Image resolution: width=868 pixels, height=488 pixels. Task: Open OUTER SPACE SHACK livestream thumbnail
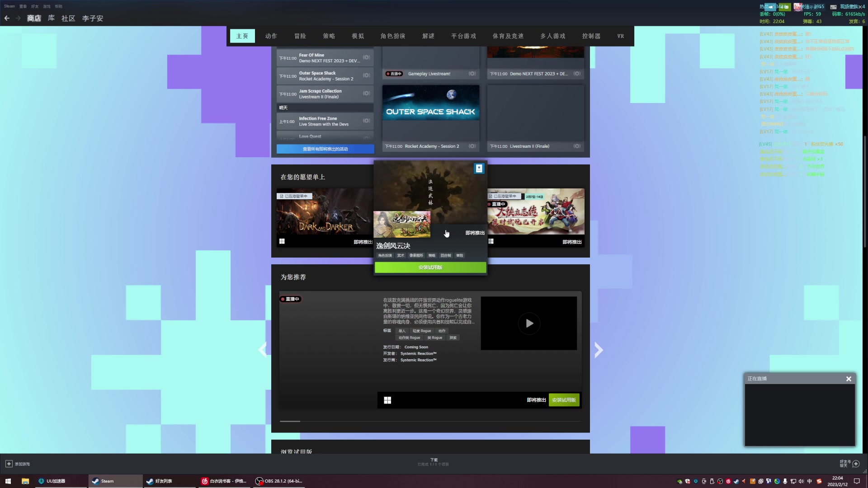431,113
